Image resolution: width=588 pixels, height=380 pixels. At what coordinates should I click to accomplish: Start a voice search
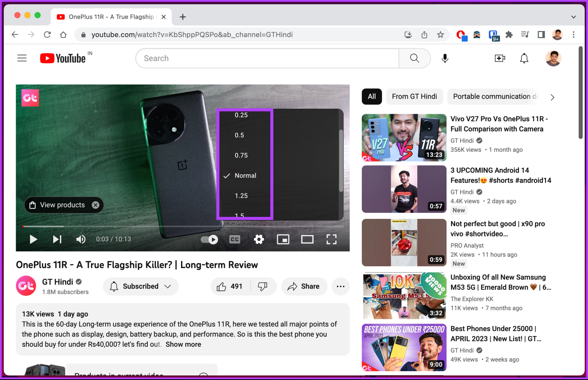tap(444, 58)
